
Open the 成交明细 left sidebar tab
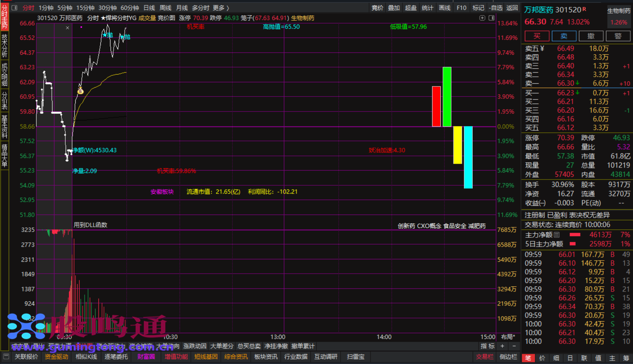[5, 74]
